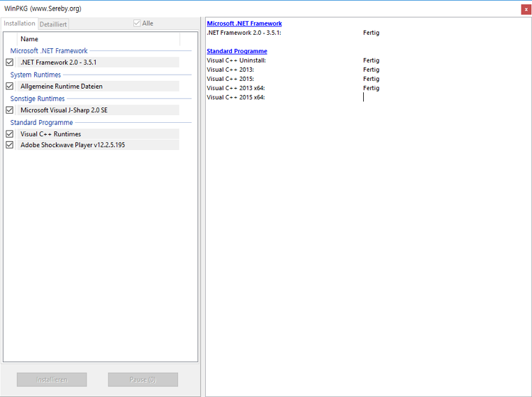Viewport: 532px width, 397px height.
Task: Click Visual C++ 2013 x64: log entry
Action: 235,88
